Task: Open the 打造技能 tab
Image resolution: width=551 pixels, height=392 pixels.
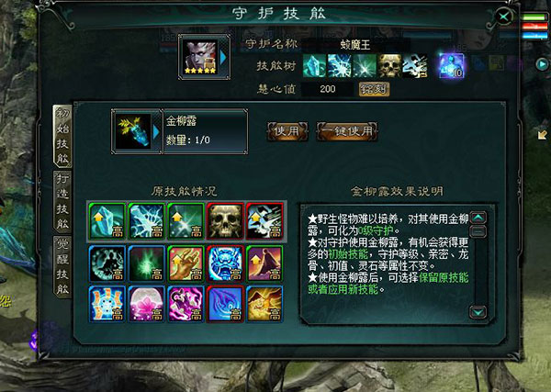Action: coord(62,201)
